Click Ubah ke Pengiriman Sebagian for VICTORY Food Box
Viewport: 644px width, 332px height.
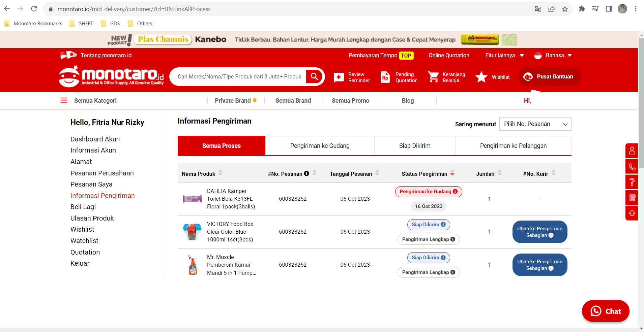click(x=540, y=232)
